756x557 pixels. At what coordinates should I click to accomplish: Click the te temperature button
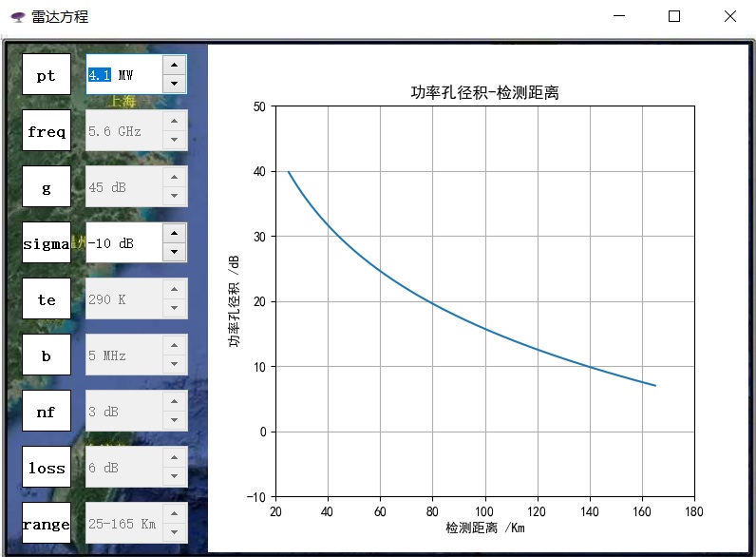click(47, 298)
